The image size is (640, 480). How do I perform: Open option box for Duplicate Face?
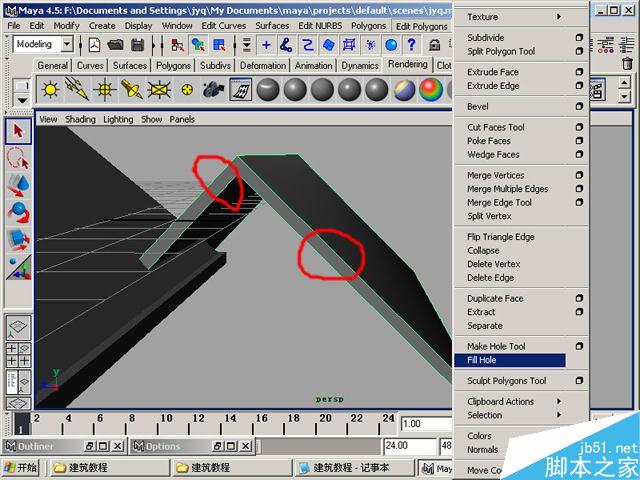(x=579, y=298)
